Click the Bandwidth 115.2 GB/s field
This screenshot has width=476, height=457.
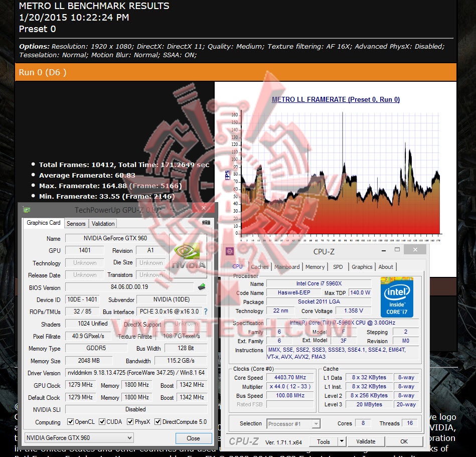181,361
